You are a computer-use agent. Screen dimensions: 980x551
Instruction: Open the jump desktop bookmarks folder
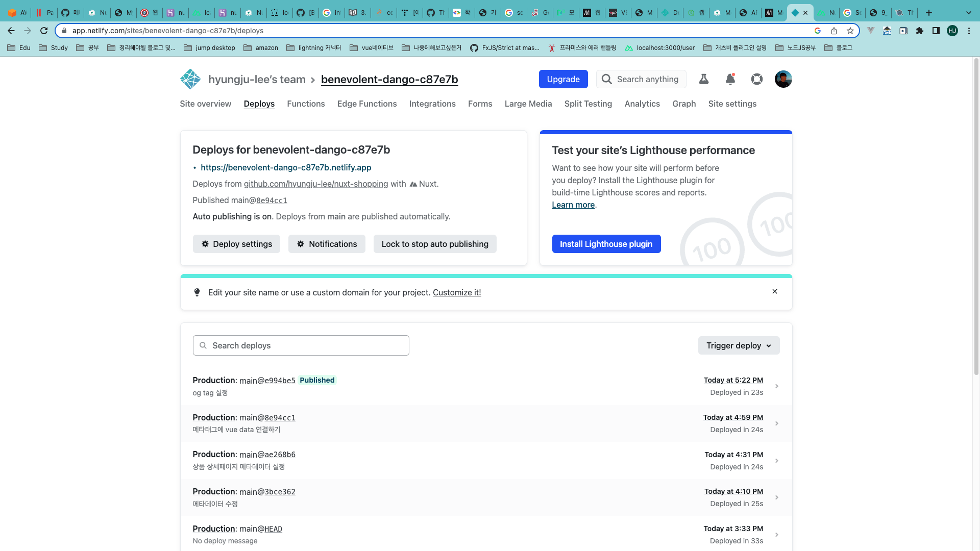tap(209, 48)
